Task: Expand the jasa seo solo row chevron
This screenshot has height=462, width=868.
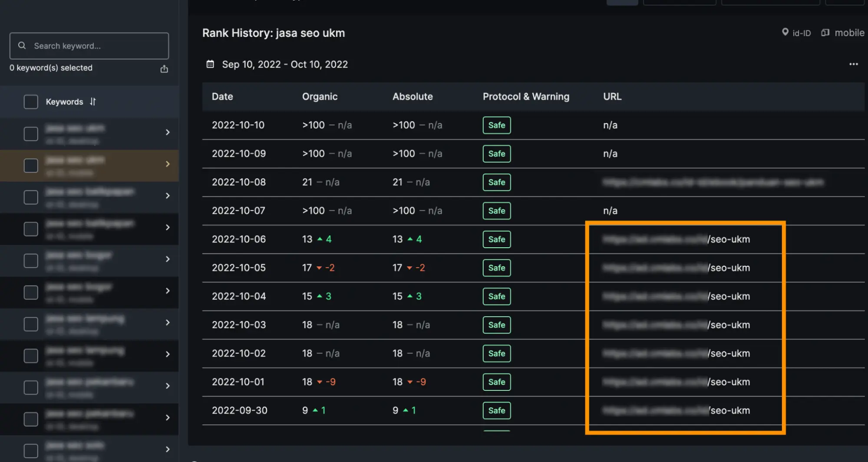Action: tap(168, 449)
